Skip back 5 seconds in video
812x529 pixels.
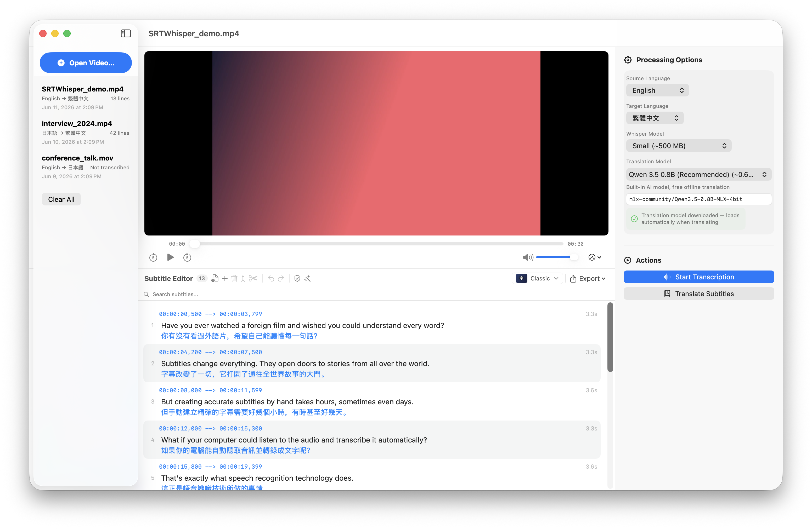click(x=153, y=257)
